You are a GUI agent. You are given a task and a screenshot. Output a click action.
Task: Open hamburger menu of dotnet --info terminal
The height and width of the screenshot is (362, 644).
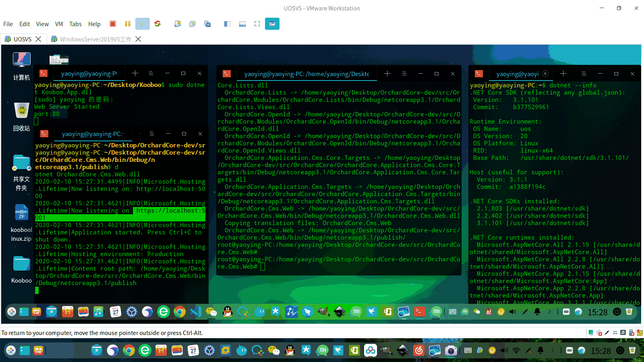(584, 74)
